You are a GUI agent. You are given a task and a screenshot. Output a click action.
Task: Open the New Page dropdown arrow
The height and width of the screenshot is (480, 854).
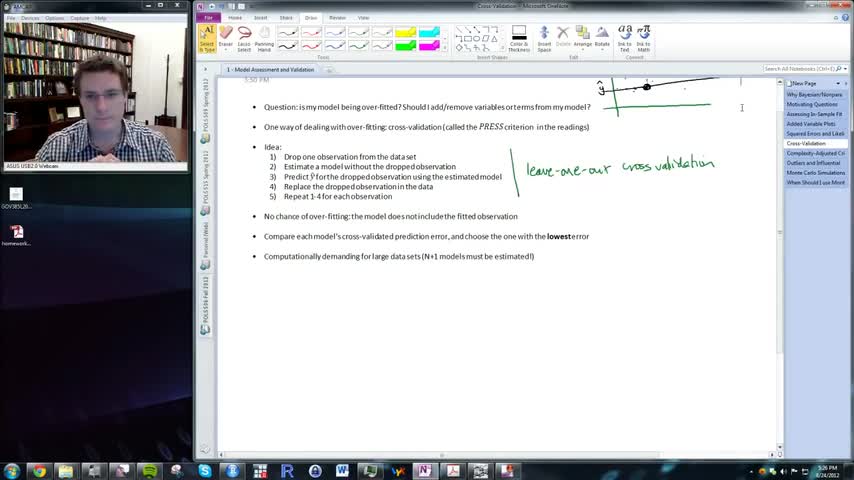click(x=838, y=83)
